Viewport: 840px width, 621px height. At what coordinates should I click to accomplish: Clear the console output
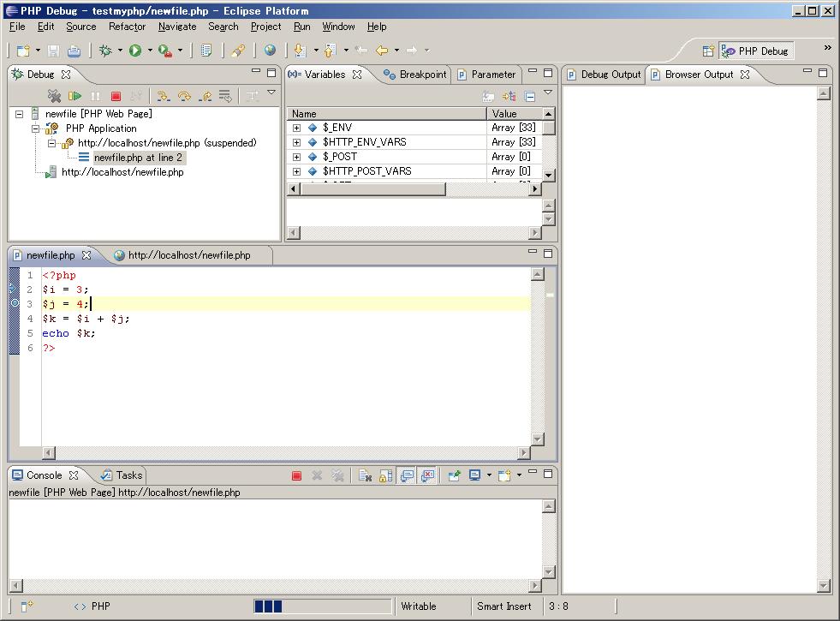click(x=365, y=475)
